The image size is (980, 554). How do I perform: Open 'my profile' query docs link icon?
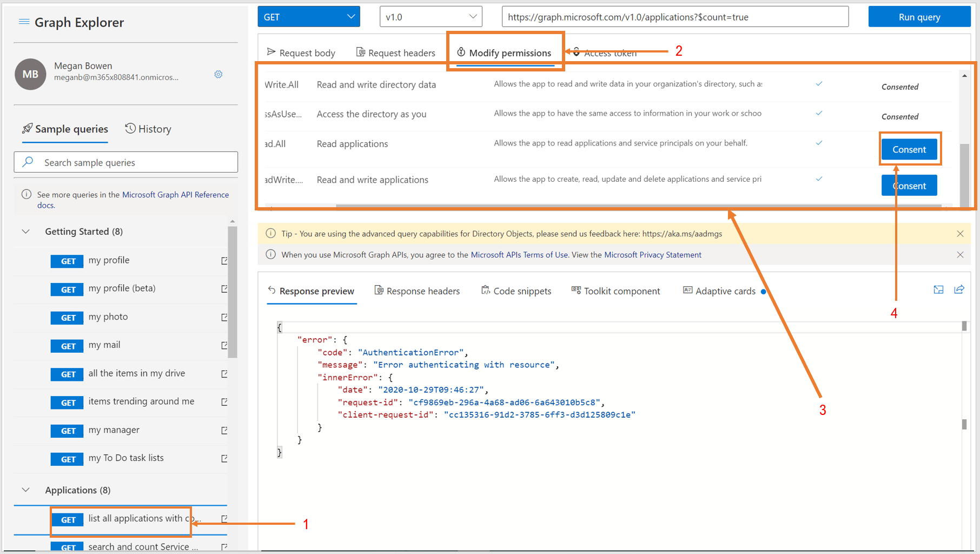coord(224,261)
